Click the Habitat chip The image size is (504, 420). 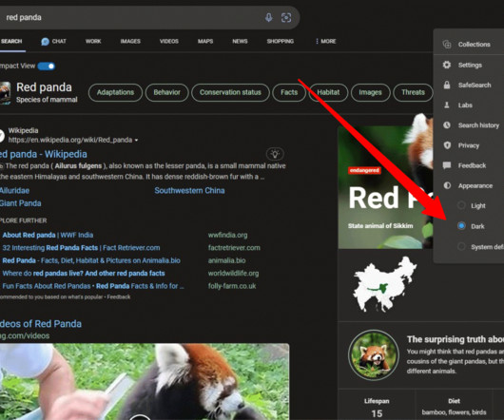[x=328, y=92]
